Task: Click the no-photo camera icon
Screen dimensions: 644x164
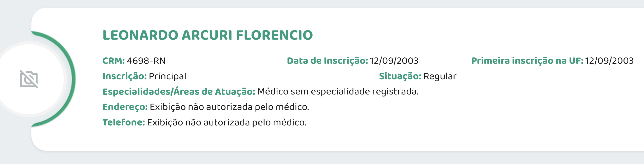Action: 29,79
